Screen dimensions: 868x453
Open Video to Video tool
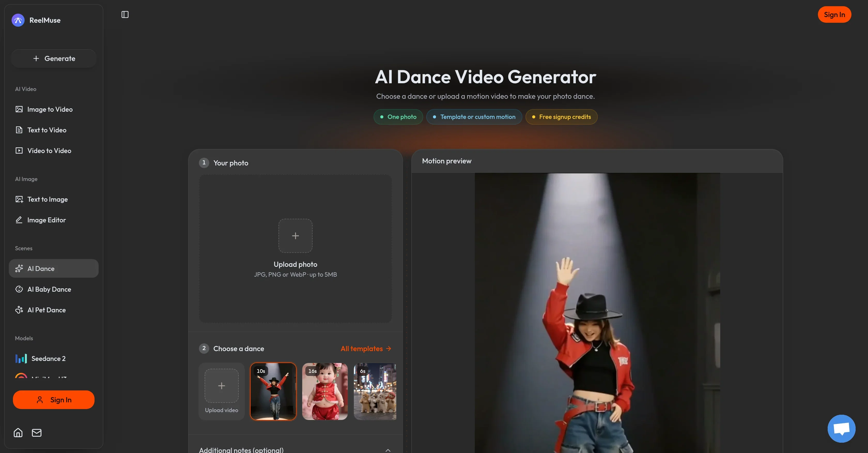click(53, 150)
